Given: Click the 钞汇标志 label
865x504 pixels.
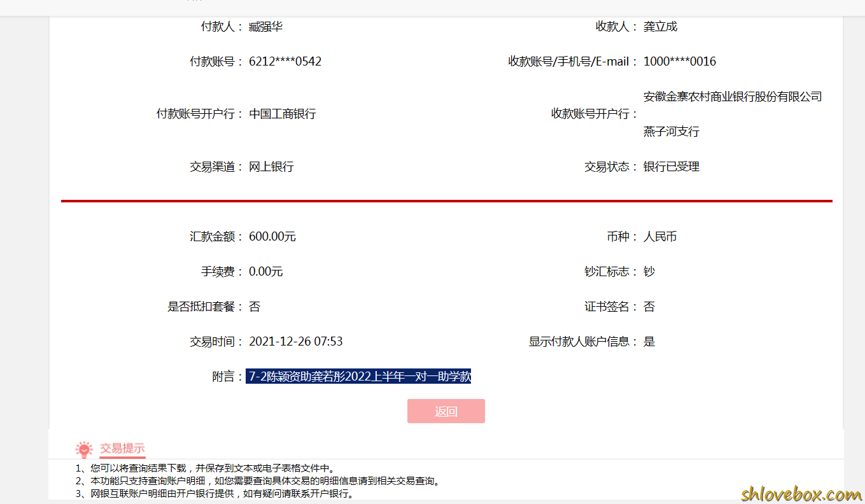Looking at the screenshot, I should 611,272.
